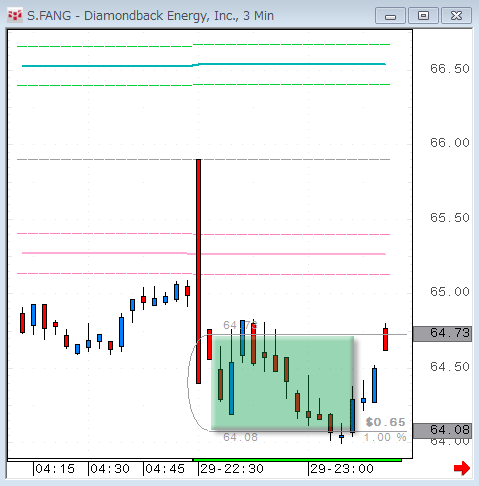Viewport: 479px width, 486px height.
Task: Click the green session bar on time axis
Action: [297, 460]
